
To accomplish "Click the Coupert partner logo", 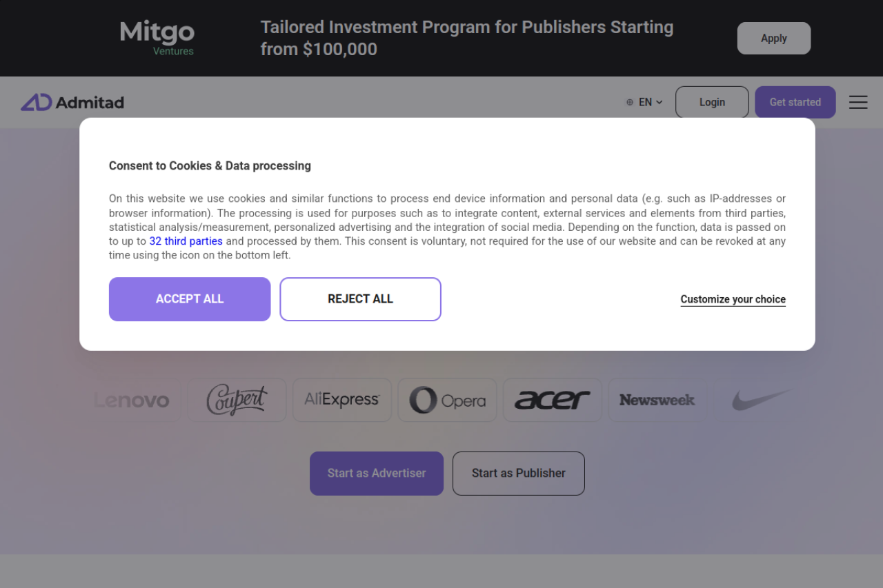I will click(237, 400).
